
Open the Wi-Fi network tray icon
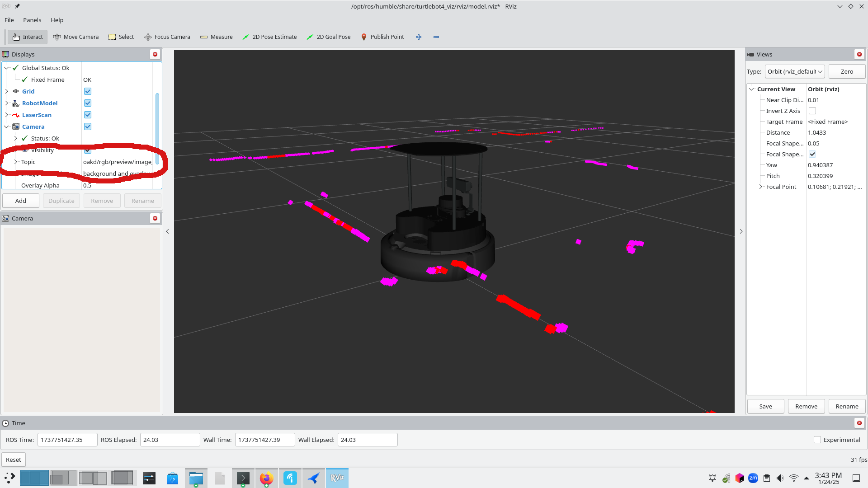[794, 478]
